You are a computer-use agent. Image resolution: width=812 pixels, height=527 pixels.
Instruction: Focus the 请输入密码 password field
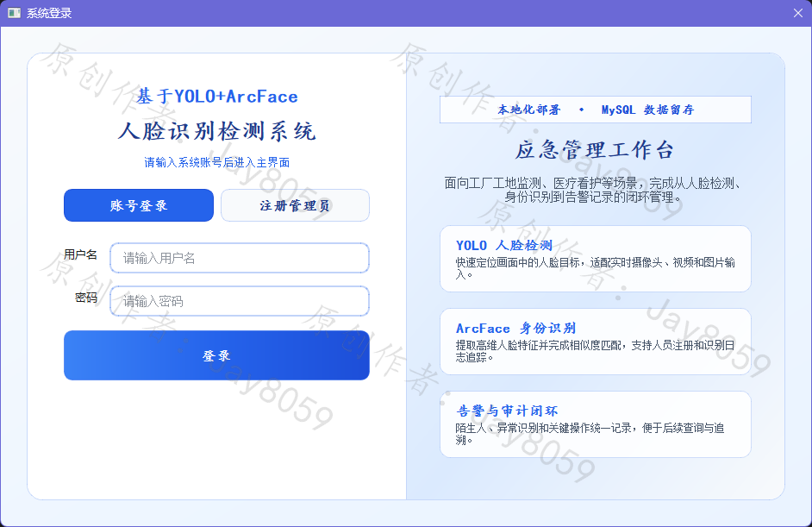pyautogui.click(x=240, y=301)
